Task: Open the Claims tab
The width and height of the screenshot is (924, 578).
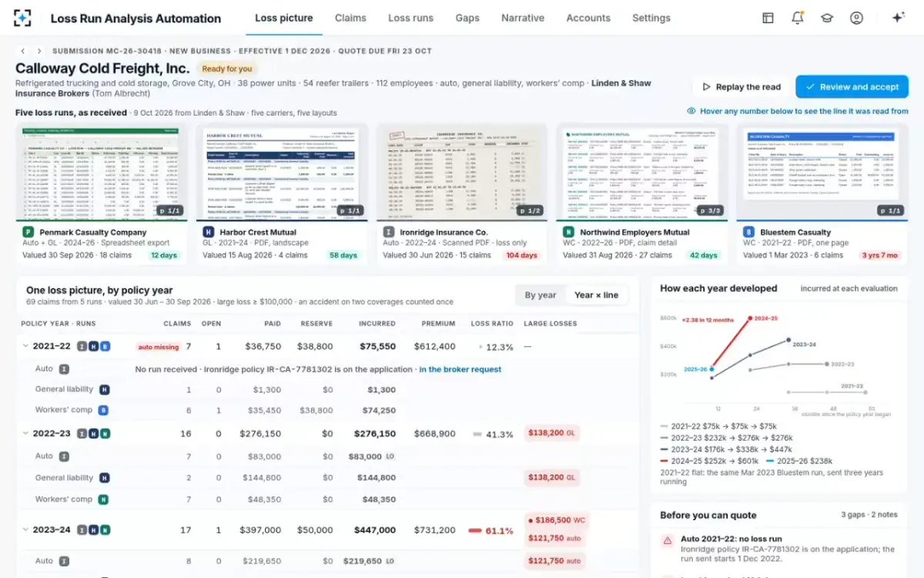Action: point(350,18)
